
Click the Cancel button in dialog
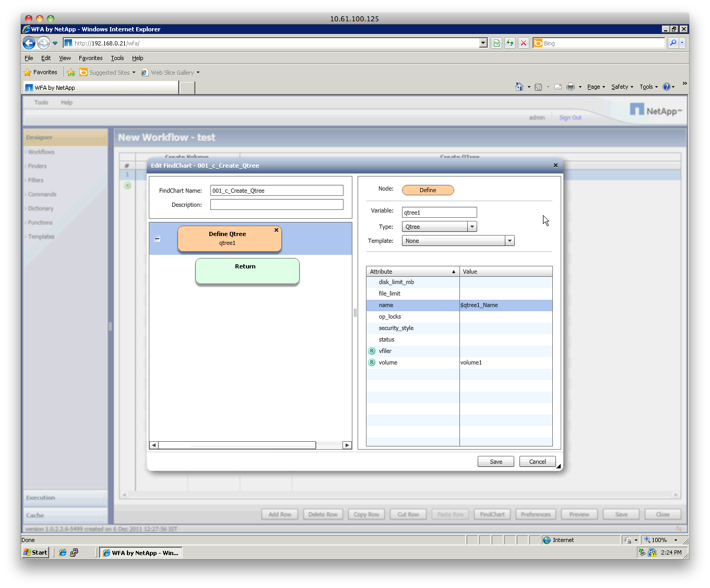click(x=537, y=462)
